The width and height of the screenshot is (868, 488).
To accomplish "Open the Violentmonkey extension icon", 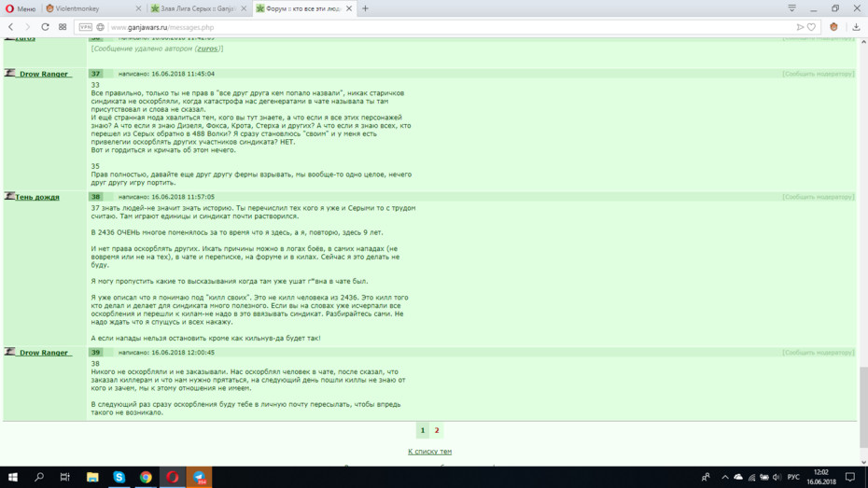I will 833,27.
